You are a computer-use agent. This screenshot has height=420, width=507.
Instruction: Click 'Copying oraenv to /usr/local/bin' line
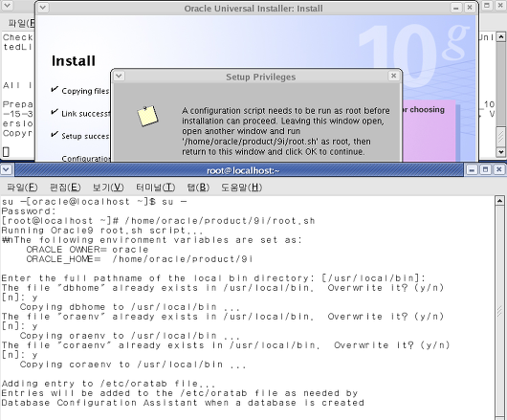[130, 336]
